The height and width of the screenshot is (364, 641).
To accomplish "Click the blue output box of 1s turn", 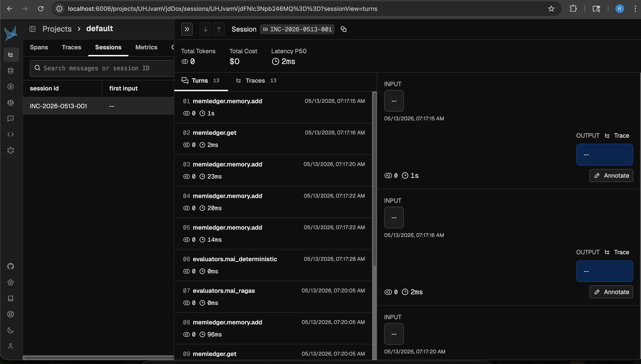I will click(x=604, y=155).
